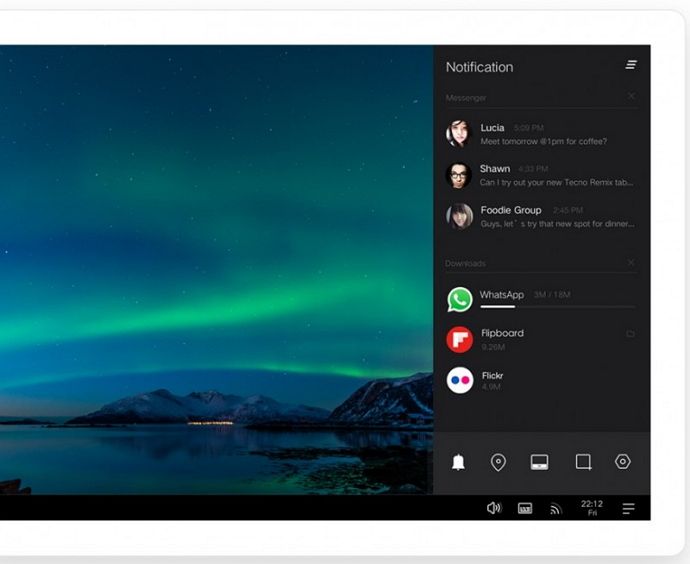The width and height of the screenshot is (690, 564).
Task: Open message 'Meet tomorrow @1pm for coffee?'
Action: [543, 141]
